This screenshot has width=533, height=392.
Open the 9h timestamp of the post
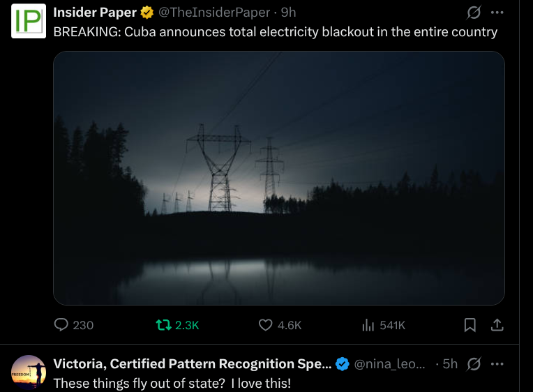click(x=289, y=13)
